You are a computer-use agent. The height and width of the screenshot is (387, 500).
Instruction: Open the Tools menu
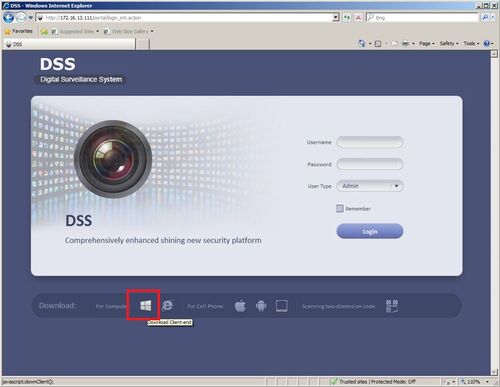click(x=471, y=44)
